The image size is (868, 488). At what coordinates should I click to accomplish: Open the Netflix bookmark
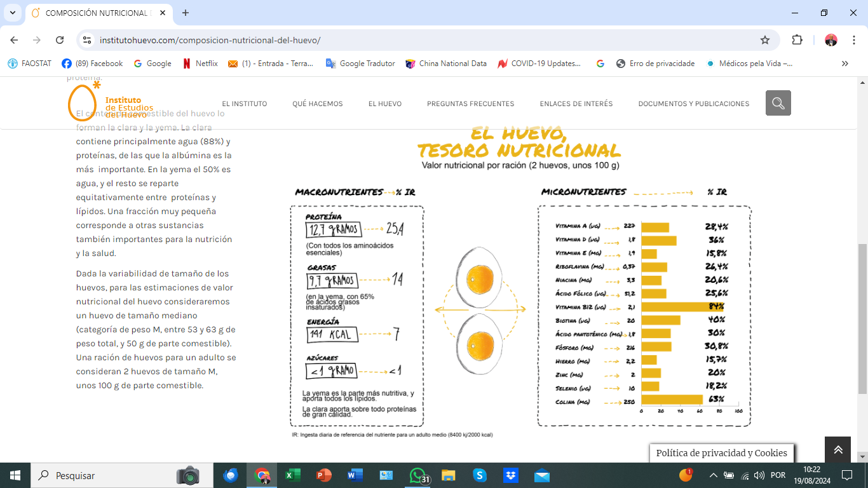click(x=200, y=64)
